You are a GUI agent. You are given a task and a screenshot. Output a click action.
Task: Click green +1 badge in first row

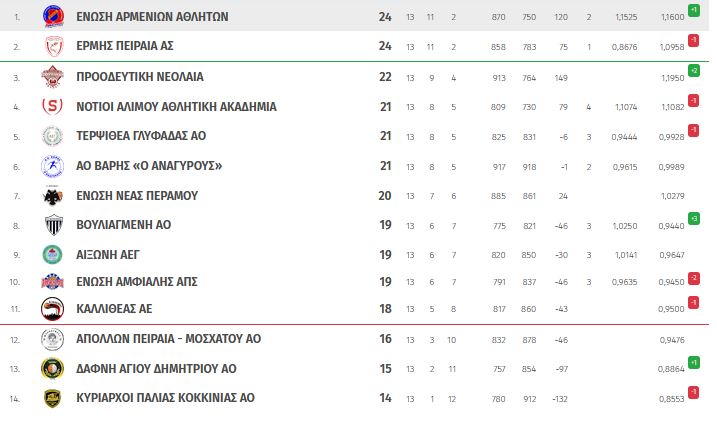pos(694,10)
